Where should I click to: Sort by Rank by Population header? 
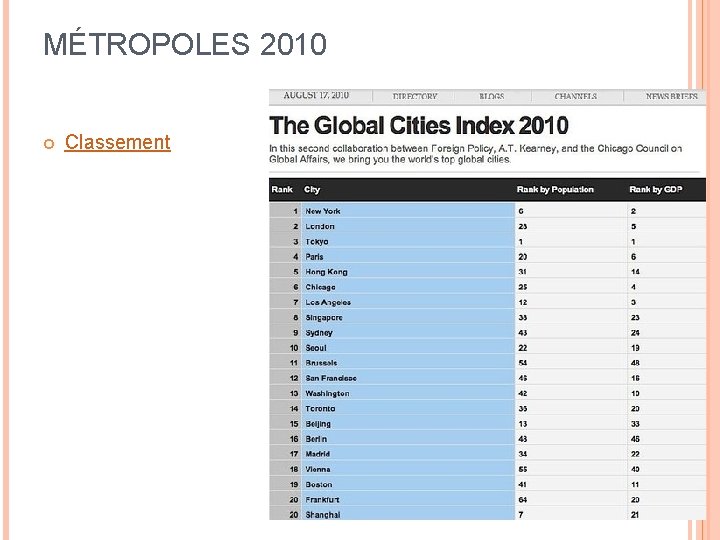[x=555, y=189]
